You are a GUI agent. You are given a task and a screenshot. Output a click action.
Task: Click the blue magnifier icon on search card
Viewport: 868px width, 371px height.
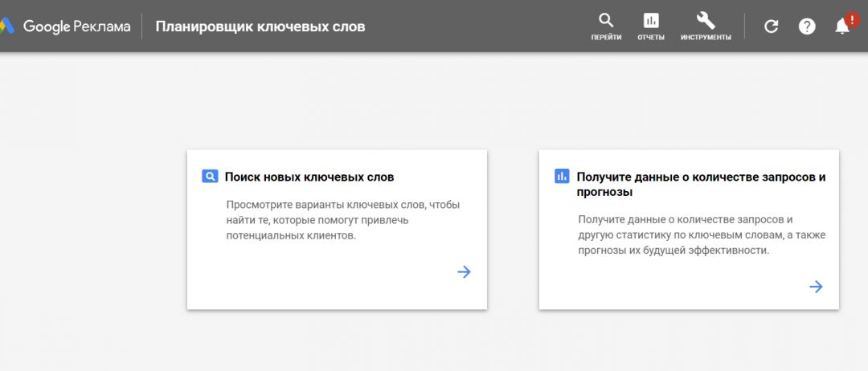(x=210, y=177)
